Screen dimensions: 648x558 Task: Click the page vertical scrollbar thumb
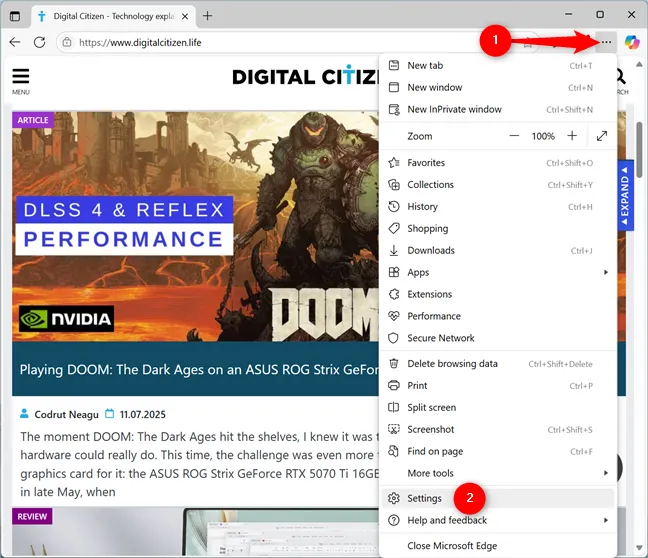[x=639, y=150]
